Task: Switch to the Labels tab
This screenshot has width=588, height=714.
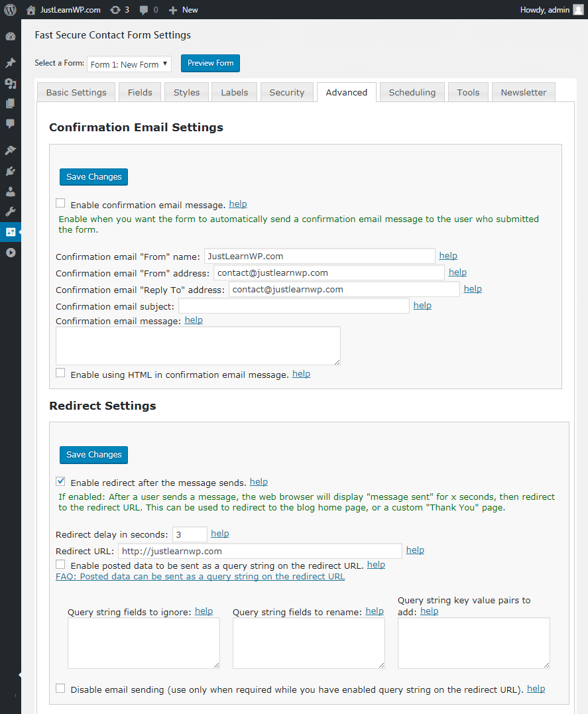Action: 234,92
